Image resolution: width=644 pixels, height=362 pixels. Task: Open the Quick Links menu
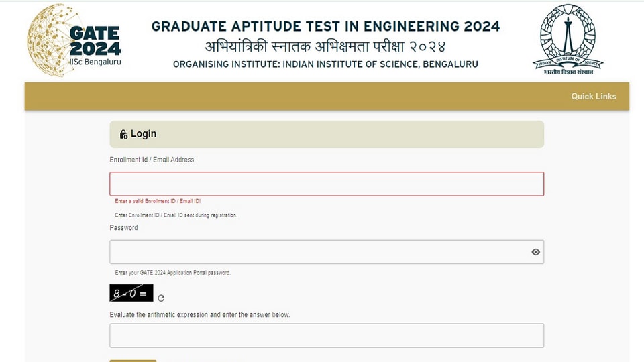point(594,96)
